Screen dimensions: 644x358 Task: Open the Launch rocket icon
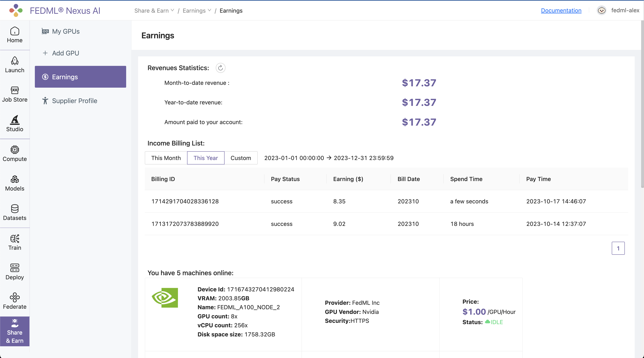15,61
